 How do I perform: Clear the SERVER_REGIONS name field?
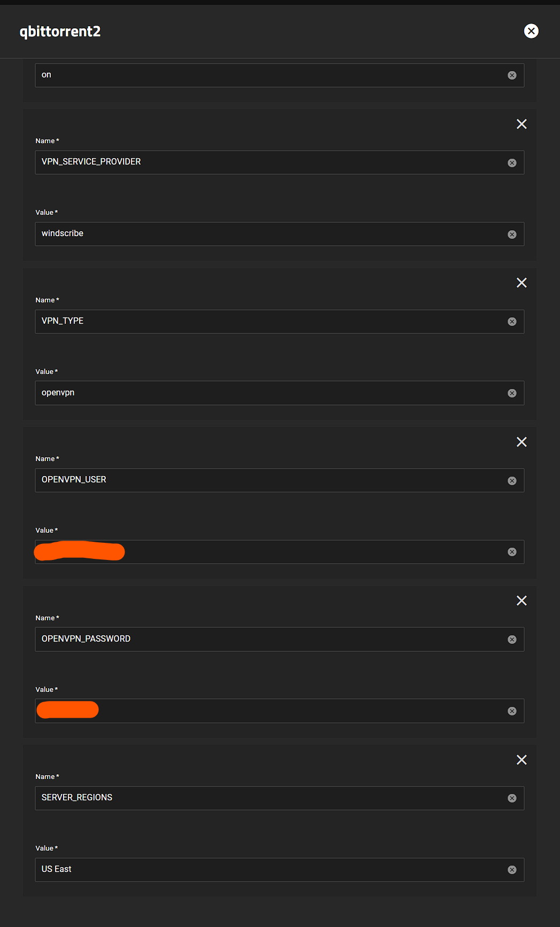tap(512, 798)
